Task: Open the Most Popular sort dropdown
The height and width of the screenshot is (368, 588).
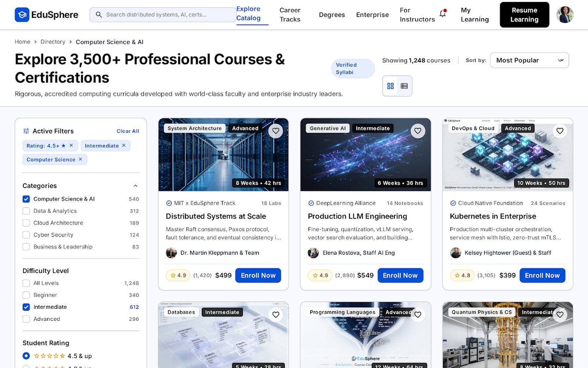Action: click(x=530, y=60)
